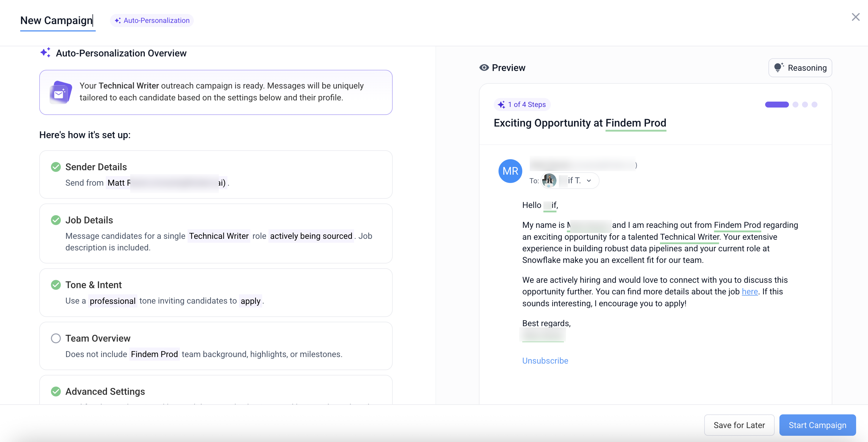Toggle the Tone & Intent green checkmark
Screen dimensions: 868x442
point(56,285)
